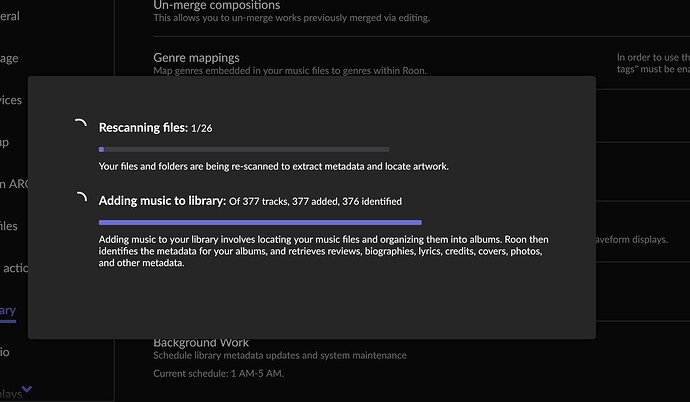Go to the Setup settings tab

(x=8, y=142)
